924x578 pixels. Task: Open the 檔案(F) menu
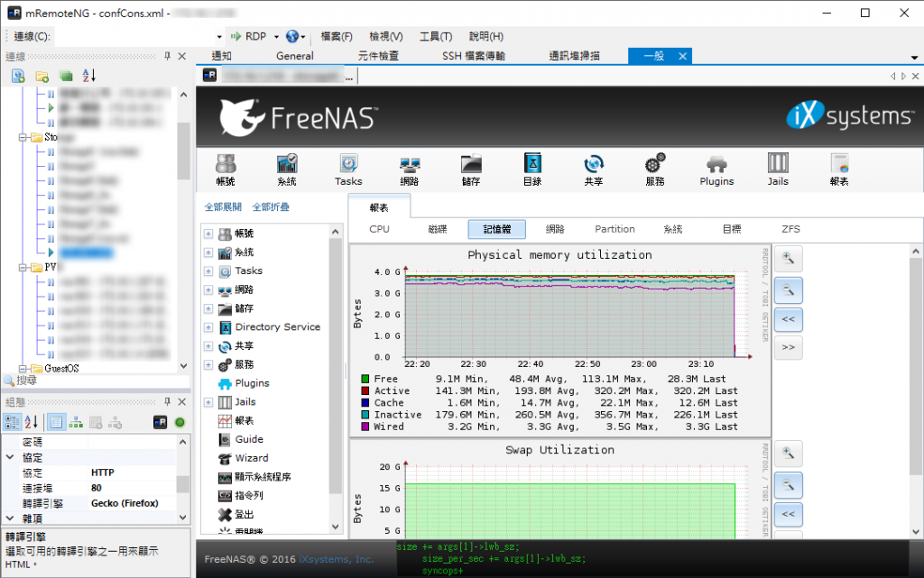337,36
